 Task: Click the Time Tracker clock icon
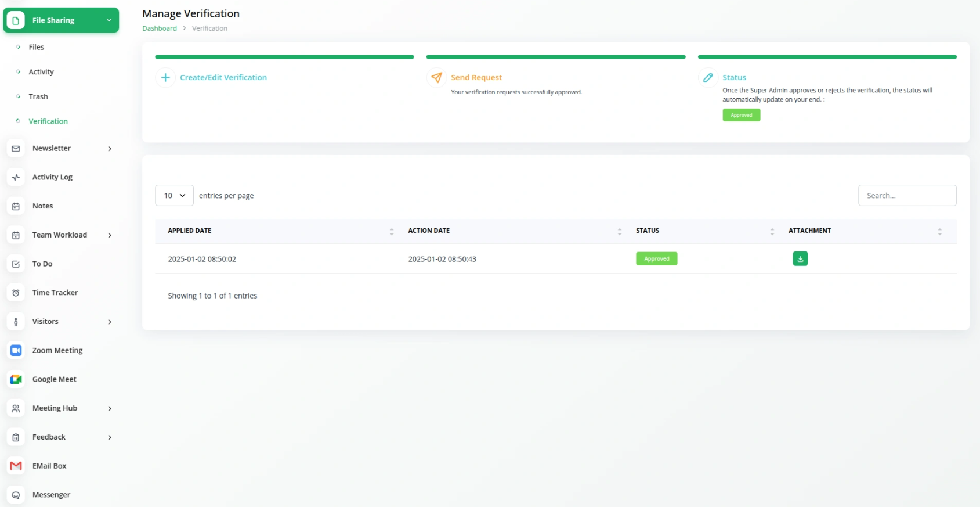click(16, 293)
